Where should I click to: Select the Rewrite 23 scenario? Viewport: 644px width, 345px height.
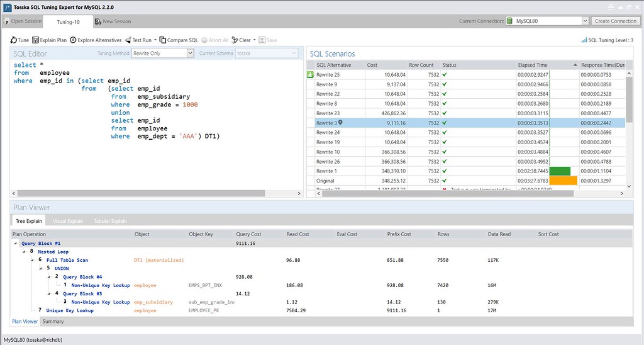click(x=466, y=113)
